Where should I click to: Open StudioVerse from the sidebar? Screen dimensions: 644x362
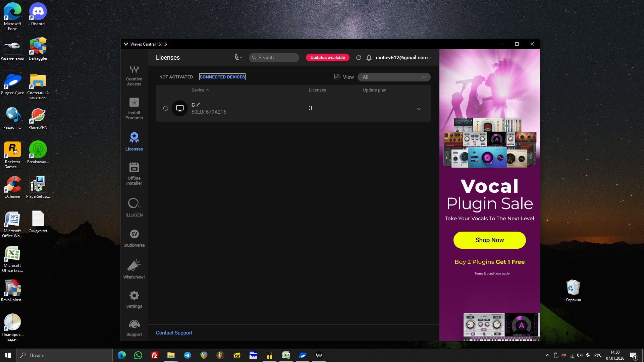(134, 238)
